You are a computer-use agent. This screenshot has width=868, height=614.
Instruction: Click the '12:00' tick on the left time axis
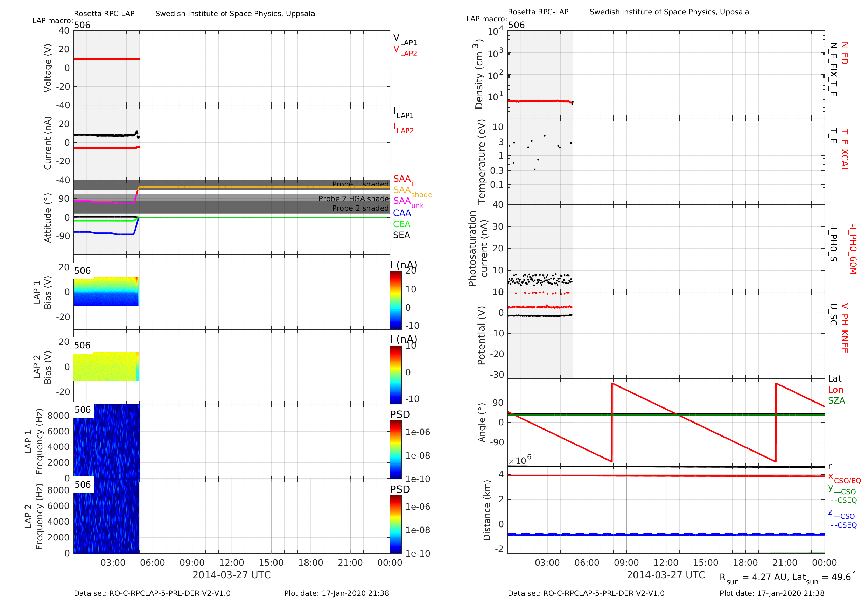[232, 563]
